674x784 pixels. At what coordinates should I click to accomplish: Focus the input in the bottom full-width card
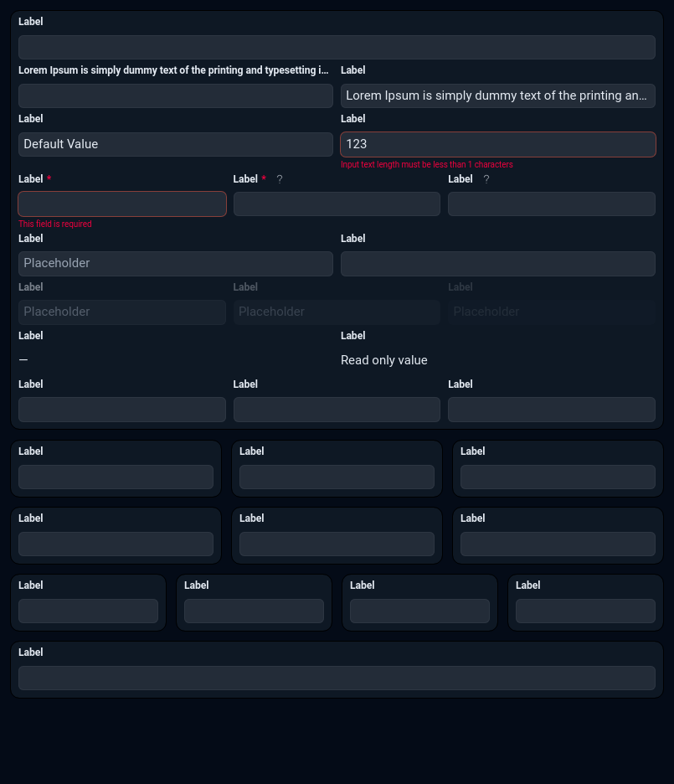[337, 678]
